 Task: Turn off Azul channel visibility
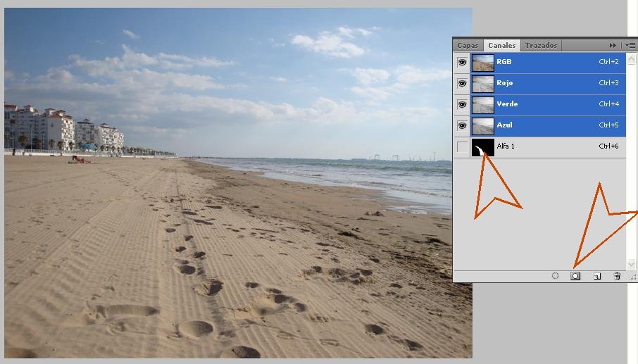[x=462, y=125]
